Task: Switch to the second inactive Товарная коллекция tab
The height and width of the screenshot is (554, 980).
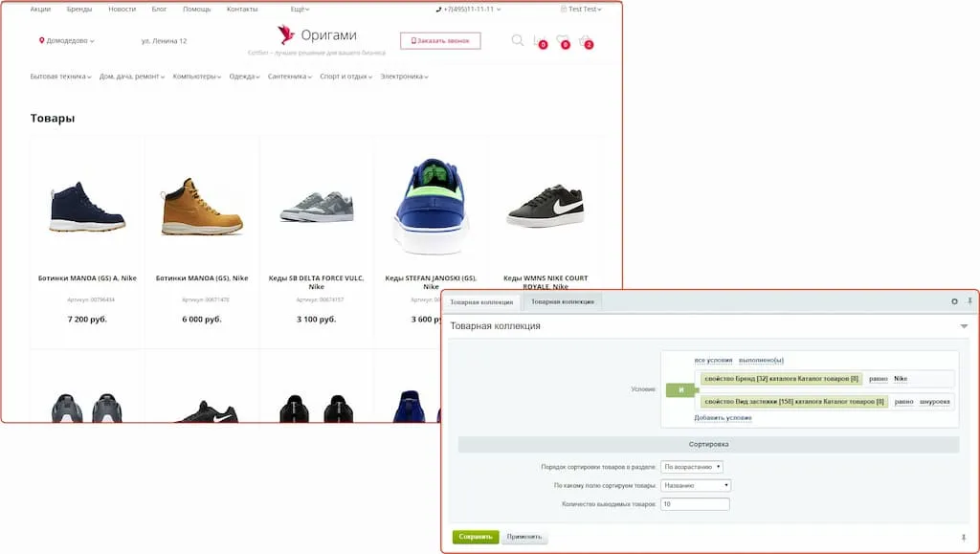Action: [563, 301]
